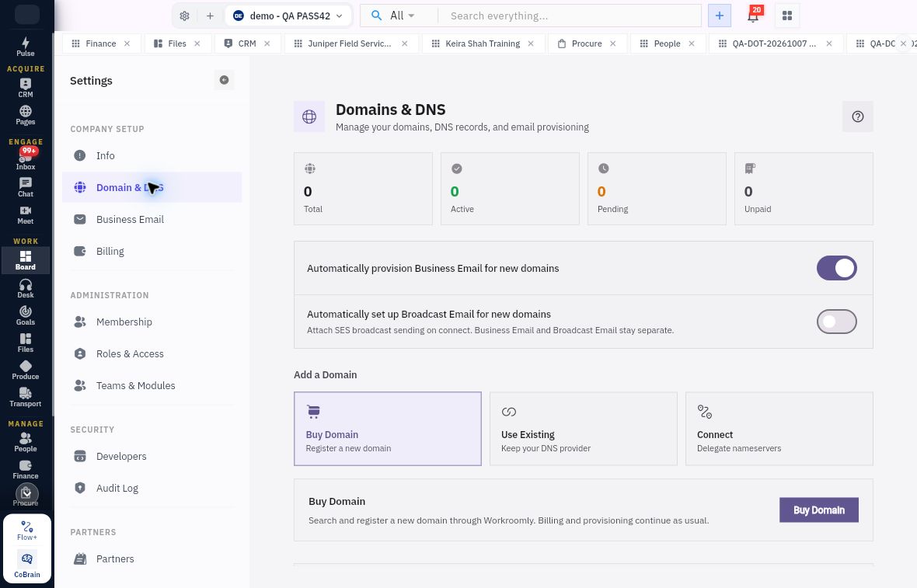Viewport: 917px width, 588px height.
Task: Select the Connect nameservers card
Action: pos(779,429)
